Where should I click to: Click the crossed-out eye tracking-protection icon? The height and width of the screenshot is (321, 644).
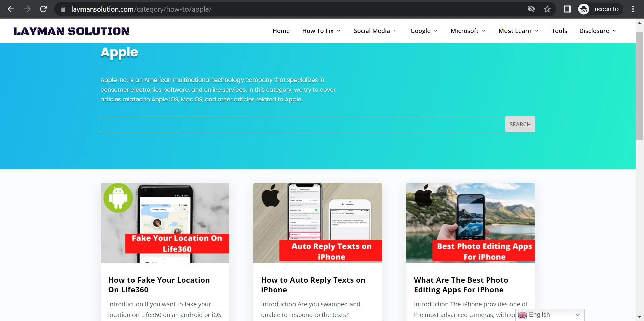(x=531, y=9)
